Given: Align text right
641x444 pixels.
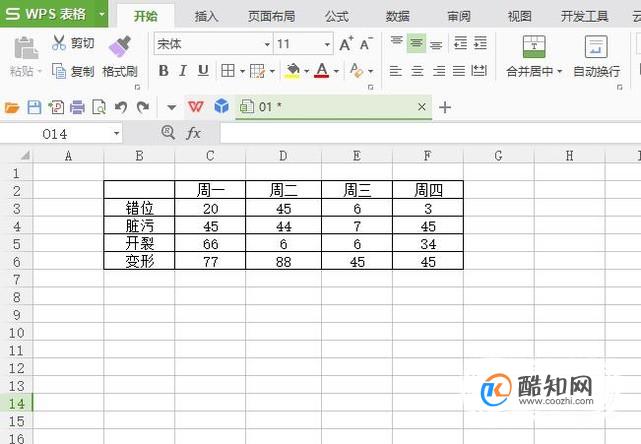Looking at the screenshot, I should coord(439,71).
